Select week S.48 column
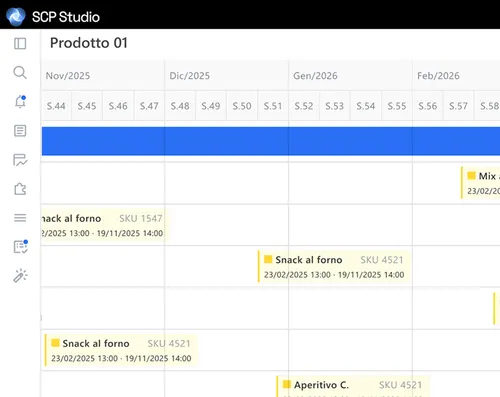 [180, 106]
